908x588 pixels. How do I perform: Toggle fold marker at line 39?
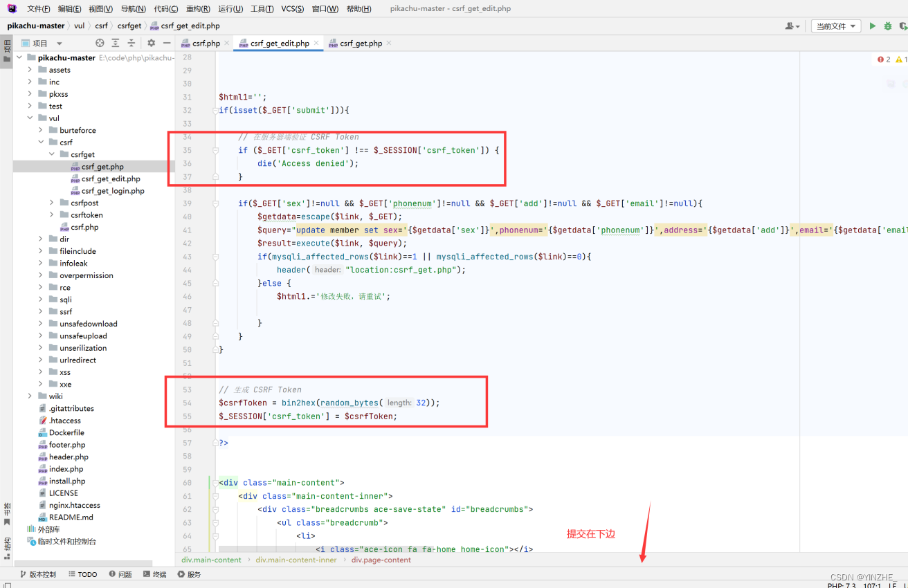click(x=216, y=203)
